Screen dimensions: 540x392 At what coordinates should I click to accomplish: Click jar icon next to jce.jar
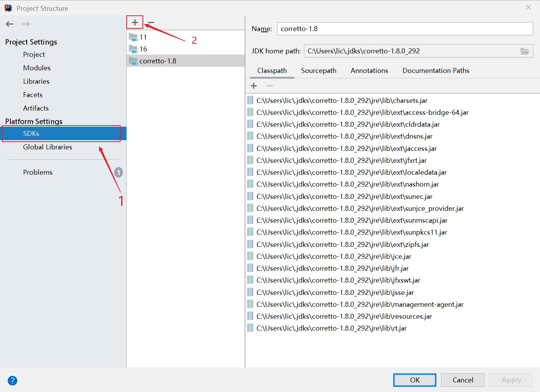[250, 256]
